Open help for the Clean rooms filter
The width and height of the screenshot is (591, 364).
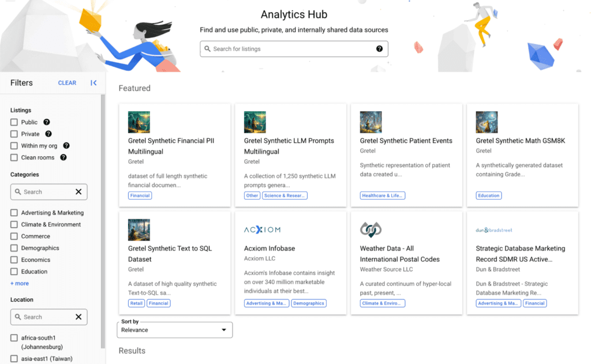[x=62, y=157]
